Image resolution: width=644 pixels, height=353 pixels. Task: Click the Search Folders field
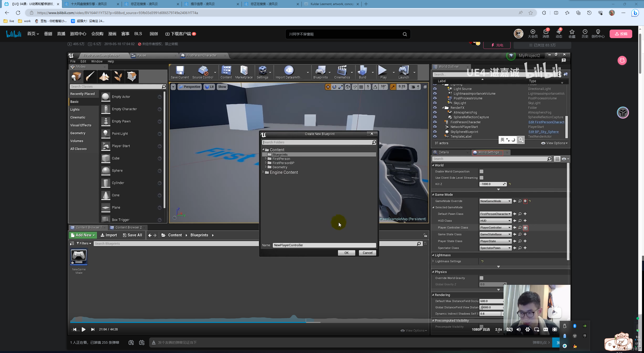coord(319,142)
